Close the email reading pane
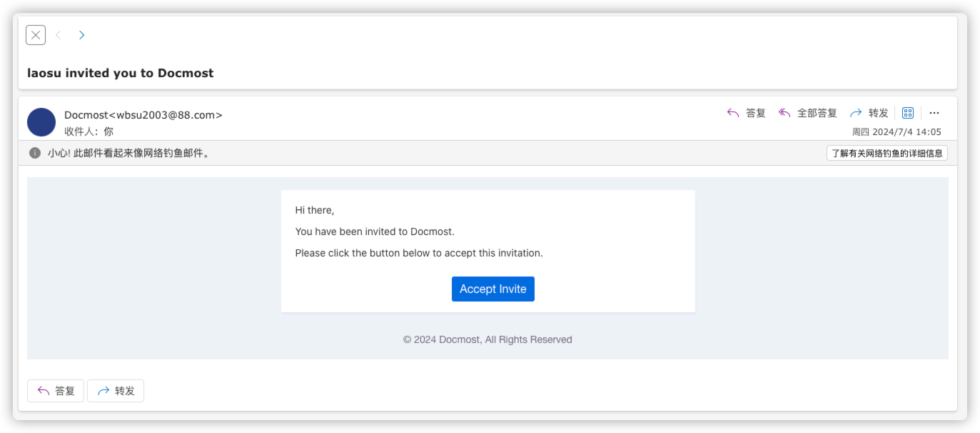980x433 pixels. pyautogui.click(x=36, y=35)
